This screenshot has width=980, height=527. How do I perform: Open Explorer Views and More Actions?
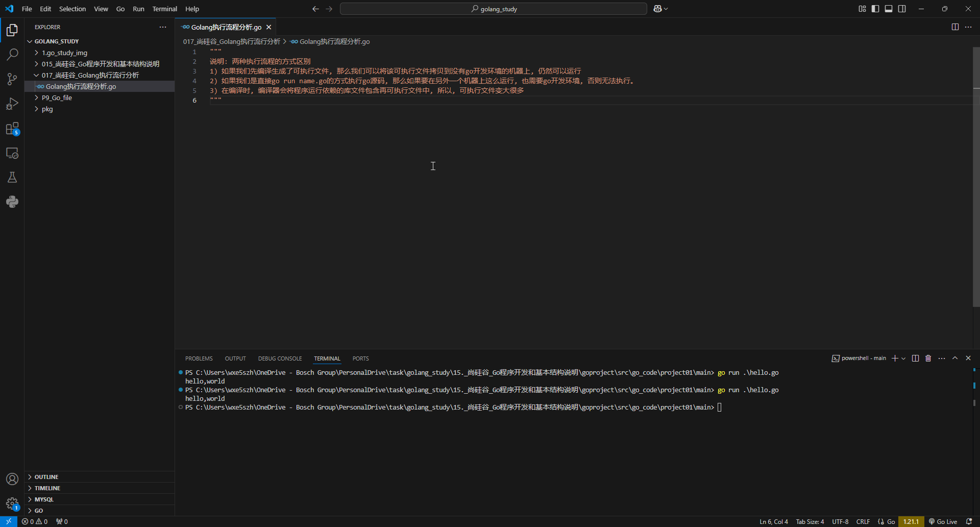163,27
